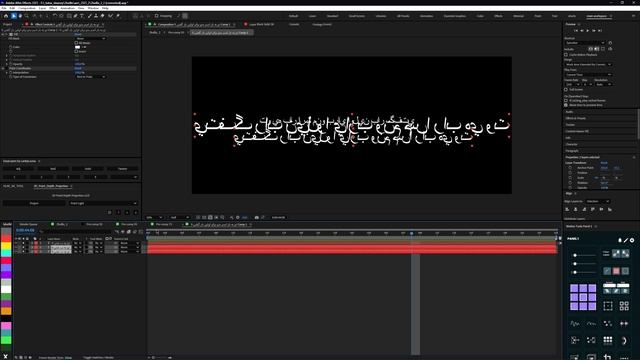
Task: Click the Home icon in the toolbar
Action: point(6,16)
